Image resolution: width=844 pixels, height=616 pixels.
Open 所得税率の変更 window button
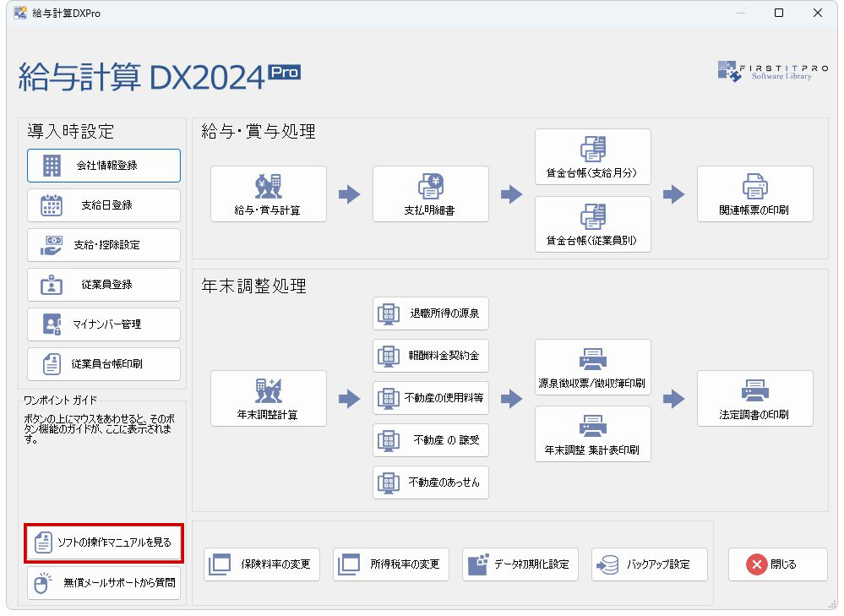(391, 564)
